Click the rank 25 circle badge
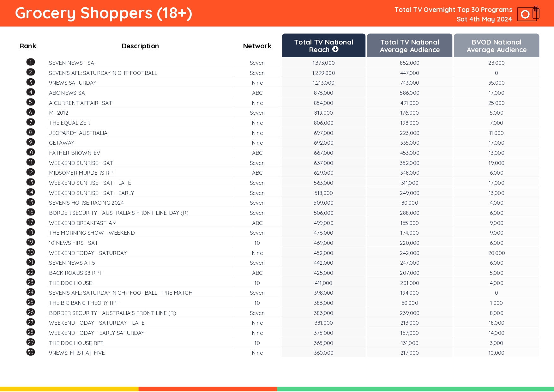The height and width of the screenshot is (392, 554). pyautogui.click(x=31, y=302)
